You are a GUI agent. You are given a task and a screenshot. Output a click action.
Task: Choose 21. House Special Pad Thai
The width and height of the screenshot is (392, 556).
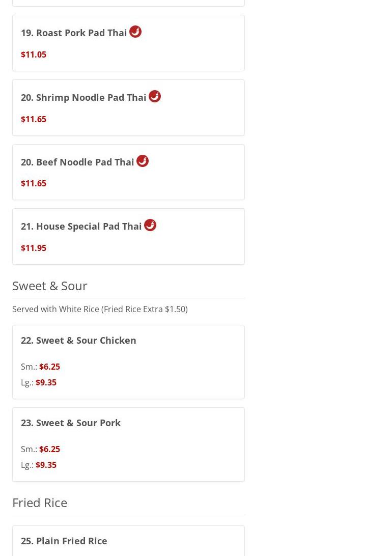pyautogui.click(x=81, y=226)
